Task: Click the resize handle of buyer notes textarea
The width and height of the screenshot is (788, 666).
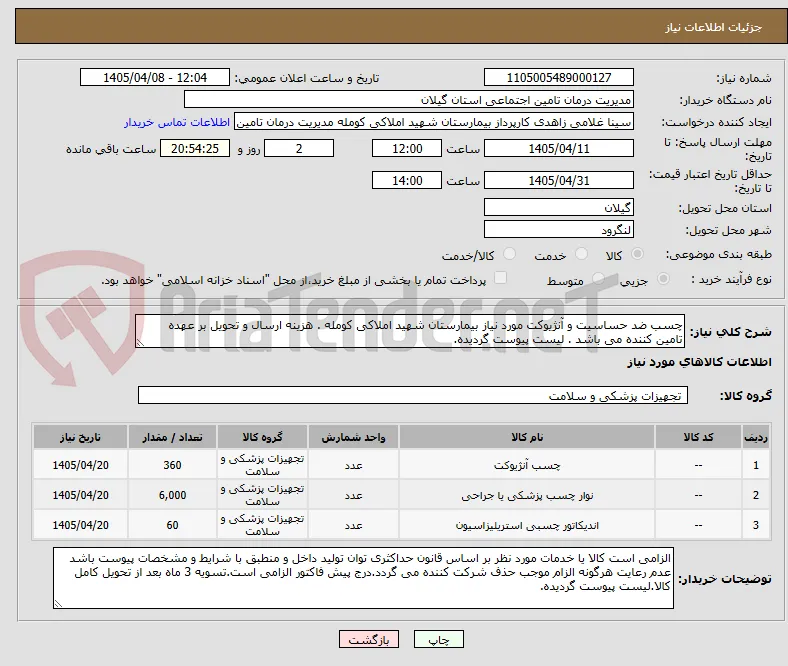Action: [58, 603]
